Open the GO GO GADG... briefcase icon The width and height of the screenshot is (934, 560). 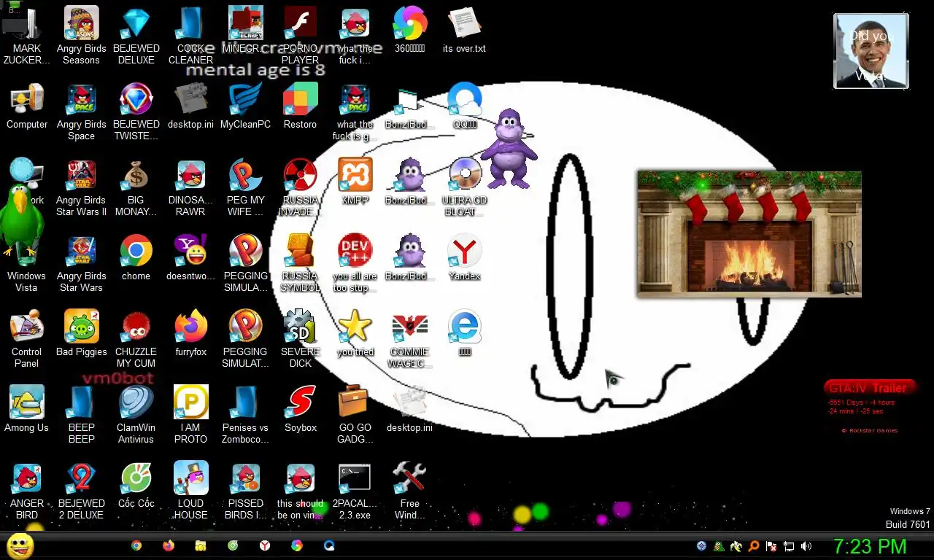tap(355, 414)
